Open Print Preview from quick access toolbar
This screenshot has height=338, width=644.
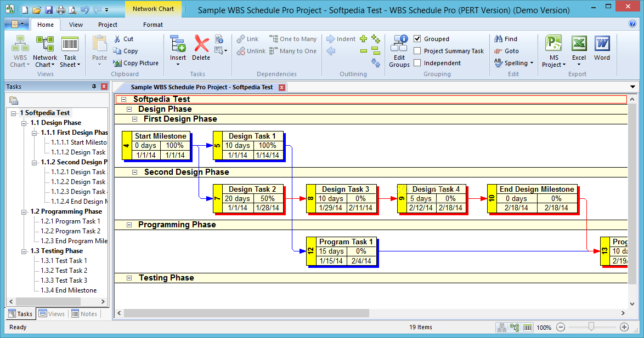pyautogui.click(x=72, y=9)
